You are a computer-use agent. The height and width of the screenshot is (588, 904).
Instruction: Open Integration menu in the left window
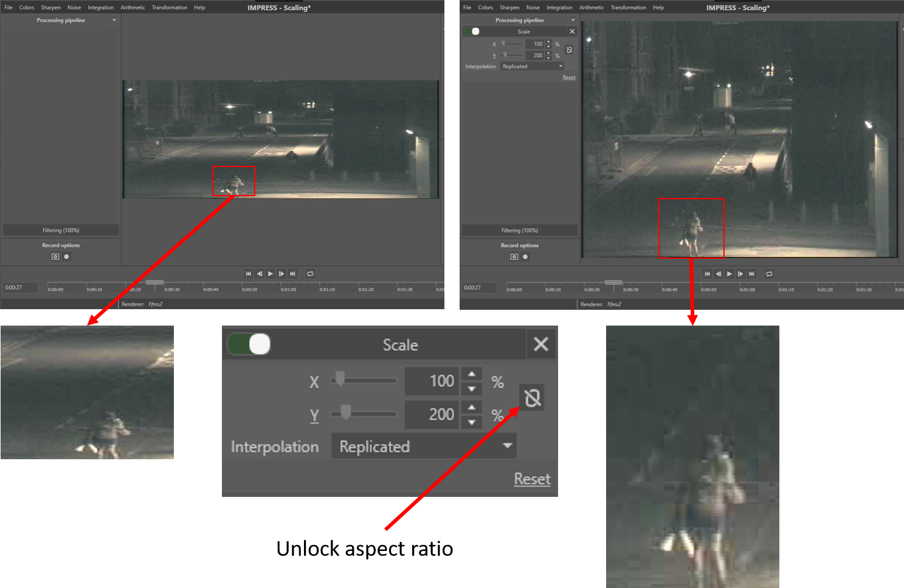tap(101, 8)
